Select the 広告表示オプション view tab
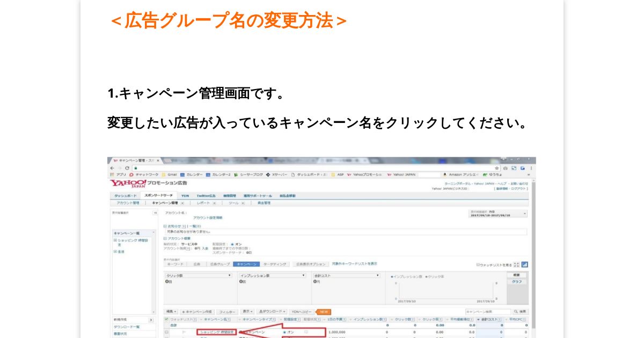Viewport: 644px width, 338px height. (x=310, y=264)
